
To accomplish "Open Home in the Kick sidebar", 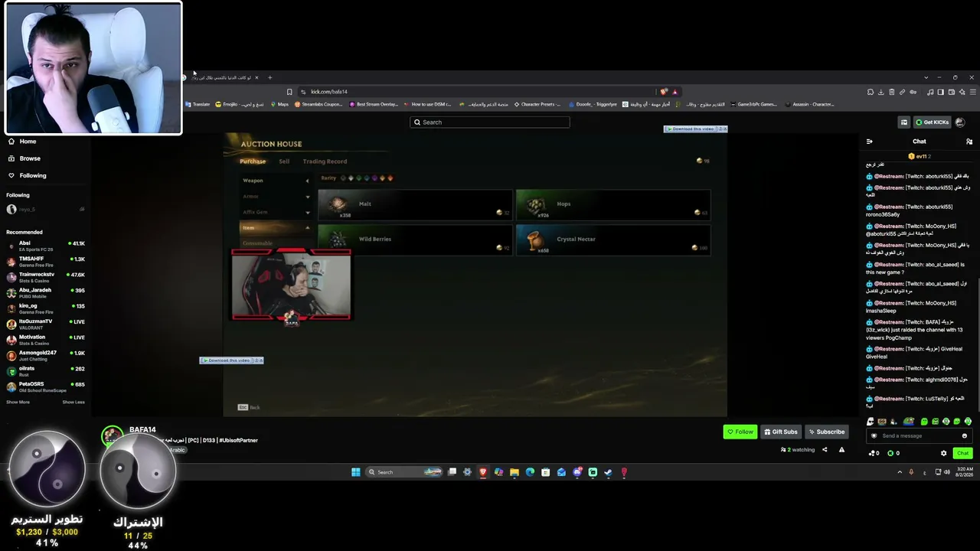I will [x=22, y=142].
